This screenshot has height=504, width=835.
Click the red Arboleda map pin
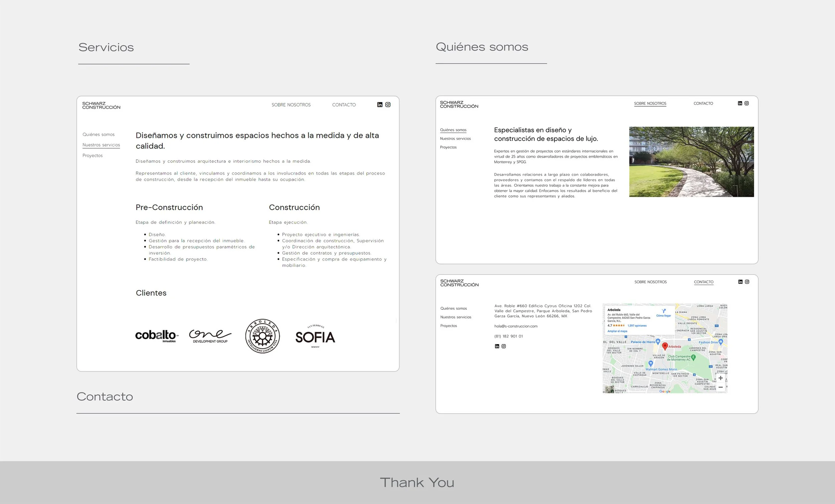[x=665, y=346]
